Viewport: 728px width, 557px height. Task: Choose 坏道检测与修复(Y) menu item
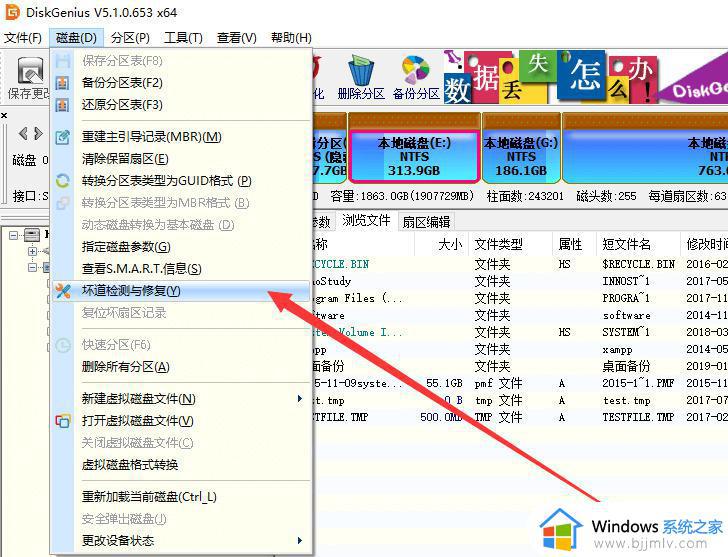[x=181, y=291]
